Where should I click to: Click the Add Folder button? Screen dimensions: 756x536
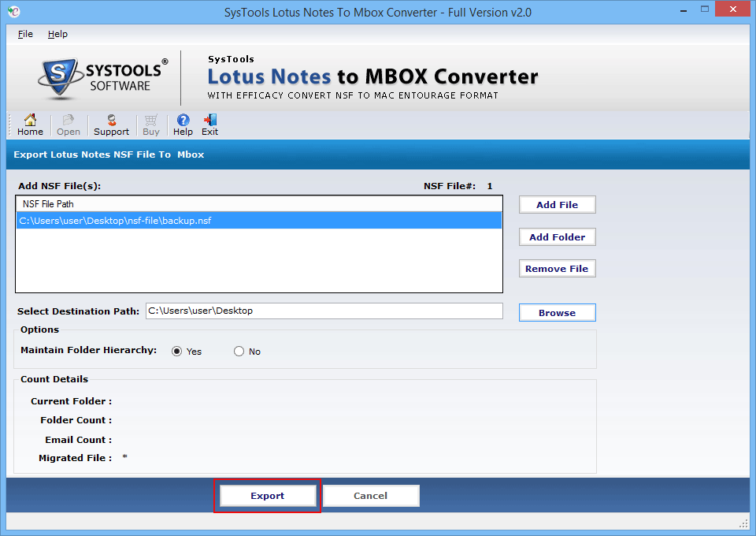pyautogui.click(x=558, y=237)
